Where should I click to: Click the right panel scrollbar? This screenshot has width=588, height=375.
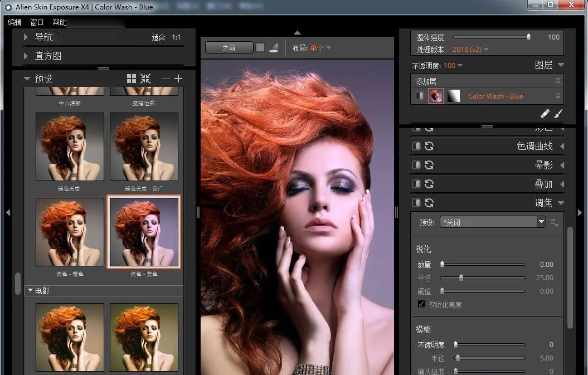[x=570, y=277]
